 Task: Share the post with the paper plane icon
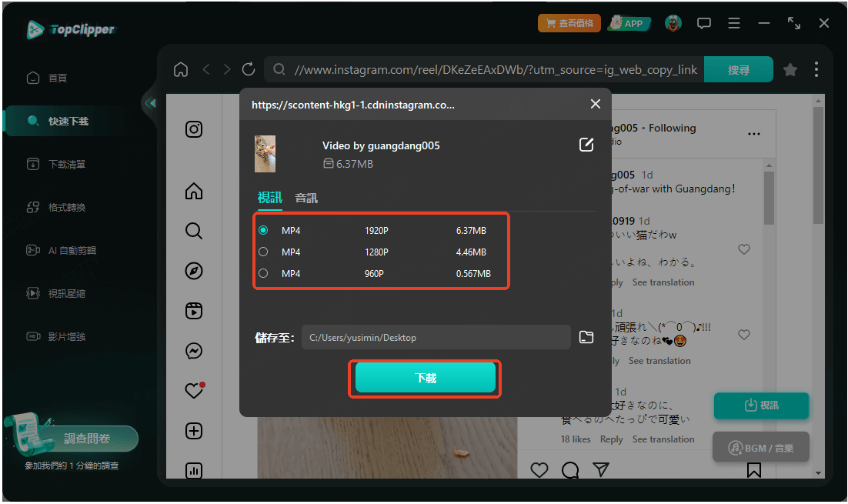pyautogui.click(x=601, y=469)
